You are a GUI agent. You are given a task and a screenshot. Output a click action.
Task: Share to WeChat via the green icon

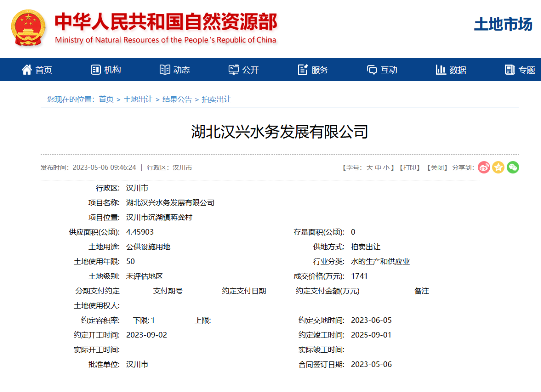pyautogui.click(x=513, y=168)
